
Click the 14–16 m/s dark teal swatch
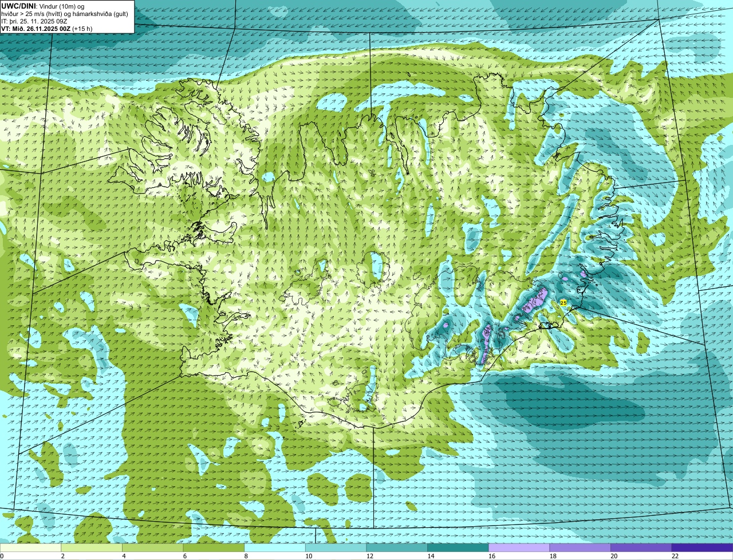458,547
